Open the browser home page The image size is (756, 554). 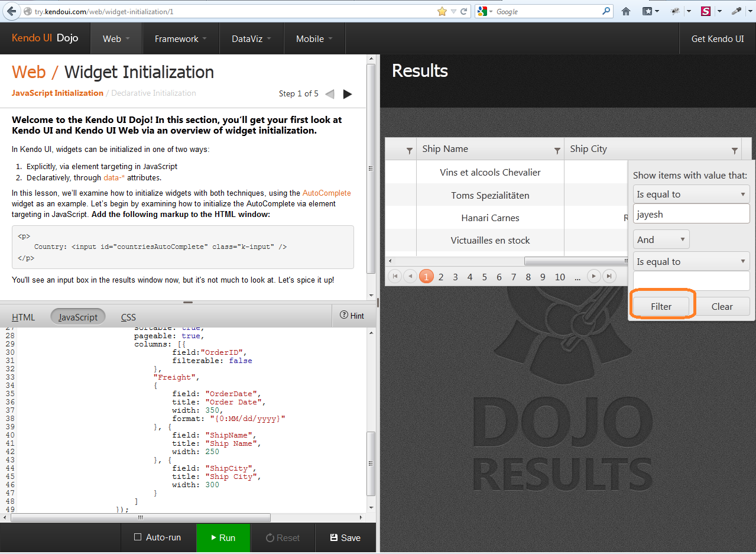626,11
